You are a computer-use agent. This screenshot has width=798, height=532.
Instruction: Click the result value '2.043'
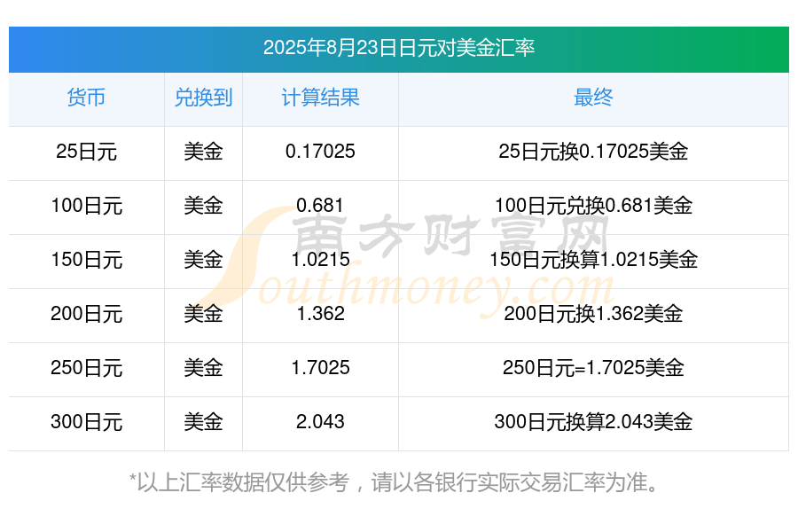click(320, 422)
